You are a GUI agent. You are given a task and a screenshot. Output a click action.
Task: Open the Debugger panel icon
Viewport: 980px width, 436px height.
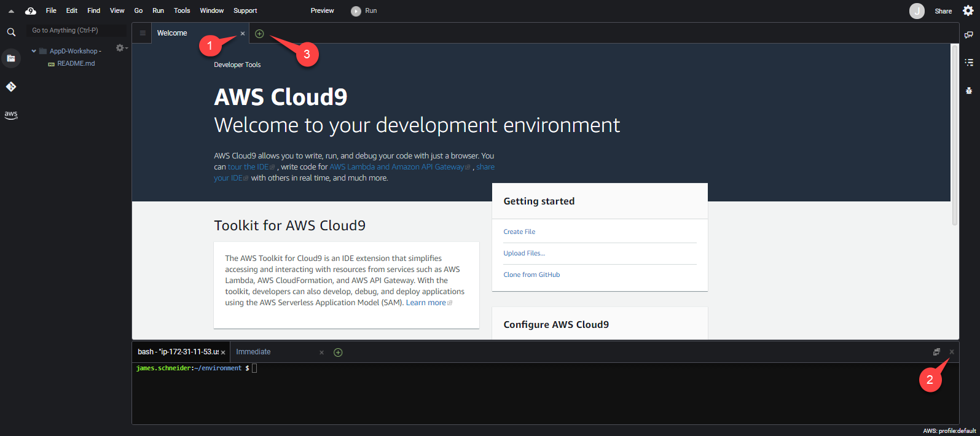tap(969, 90)
